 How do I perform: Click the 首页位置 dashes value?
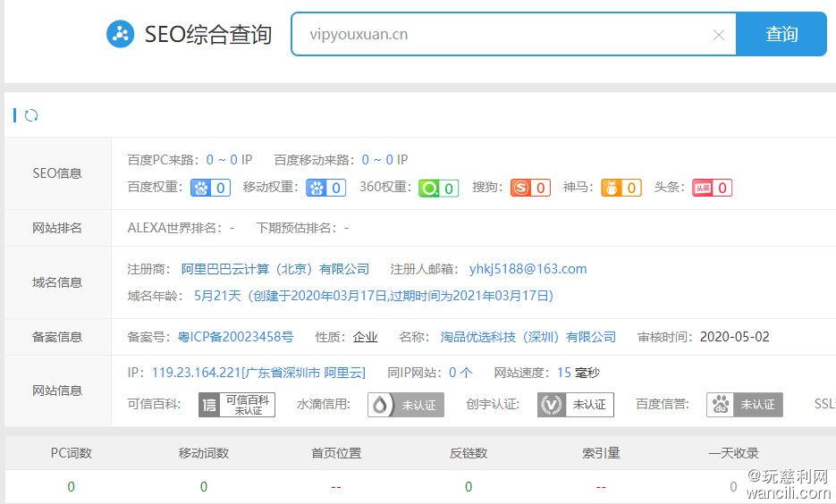[336, 487]
